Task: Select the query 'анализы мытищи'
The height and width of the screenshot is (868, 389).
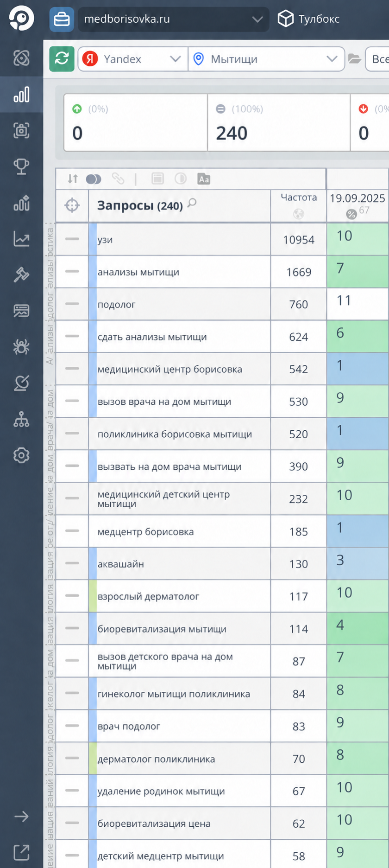Action: tap(138, 272)
